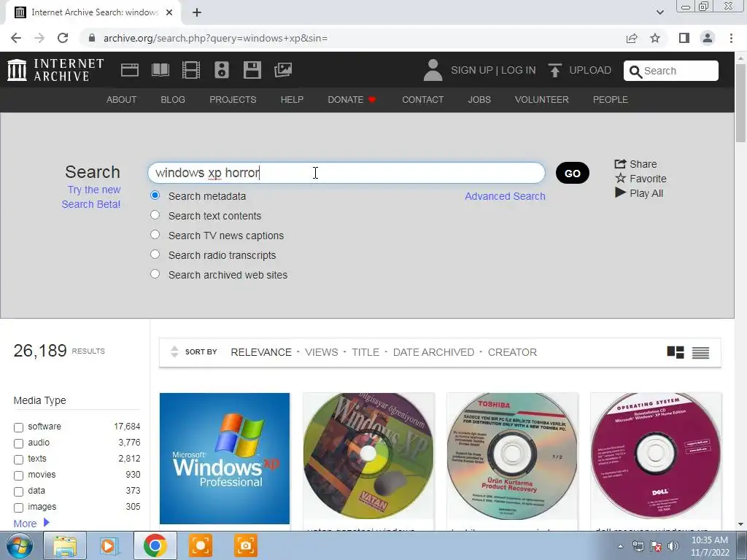Select Search radio transcripts radio button
The height and width of the screenshot is (560, 747).
155,254
